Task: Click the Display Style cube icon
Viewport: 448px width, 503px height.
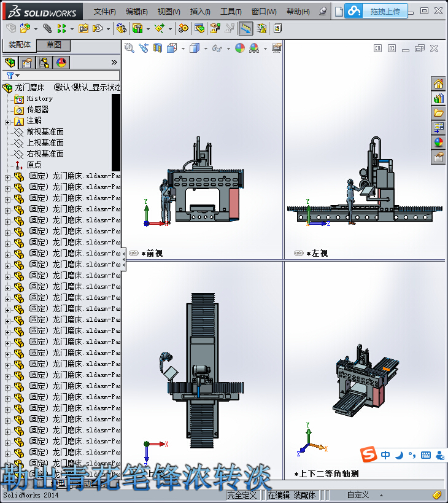Action: pos(195,48)
